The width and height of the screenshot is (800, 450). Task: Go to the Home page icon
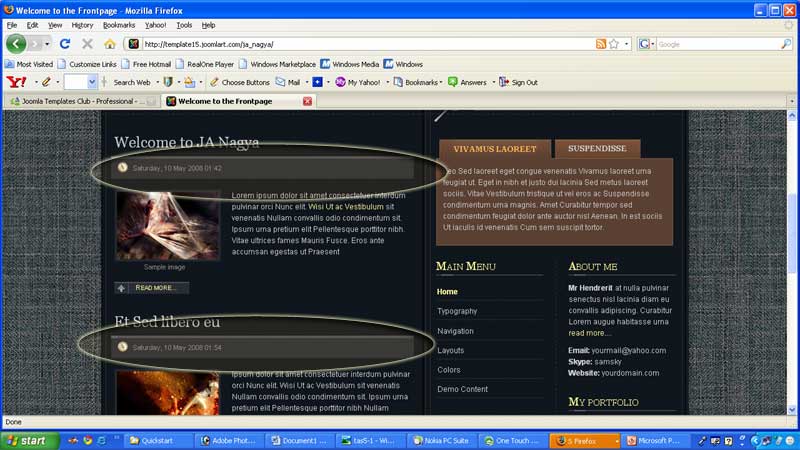(110, 44)
